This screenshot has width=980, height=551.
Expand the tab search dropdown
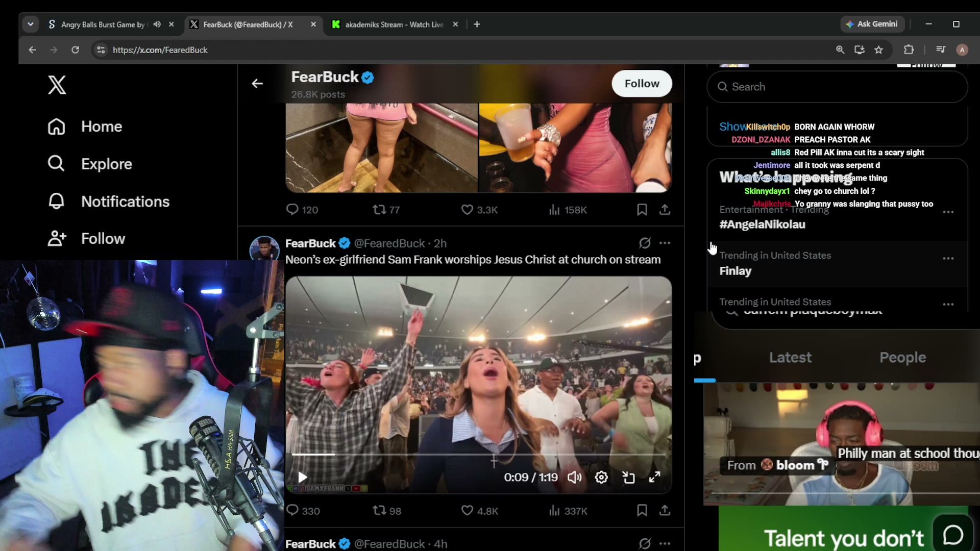(31, 24)
